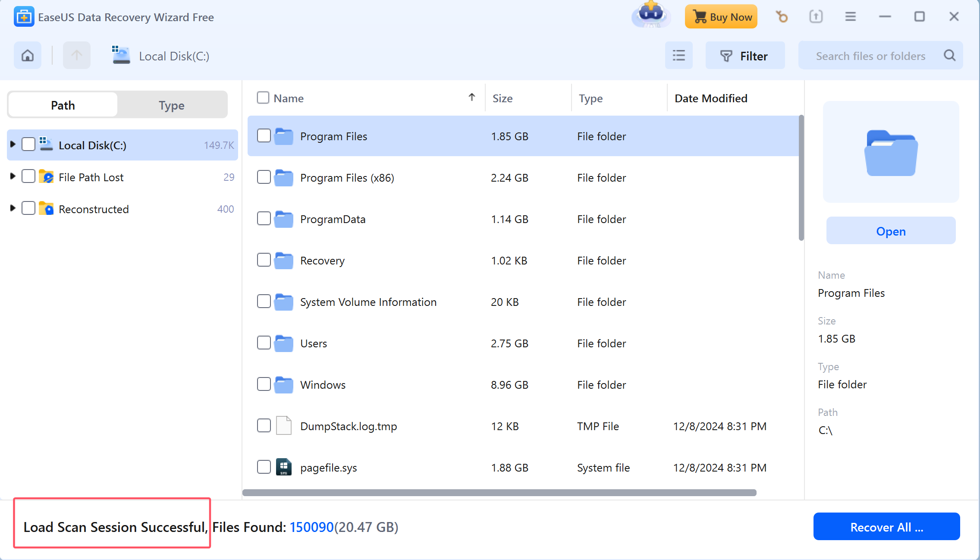Switch to list view mode icon
The image size is (980, 560).
[x=678, y=56]
